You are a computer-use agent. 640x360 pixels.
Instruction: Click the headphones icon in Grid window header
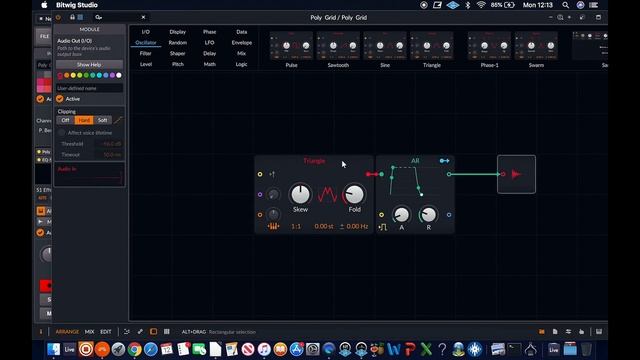pyautogui.click(x=72, y=17)
